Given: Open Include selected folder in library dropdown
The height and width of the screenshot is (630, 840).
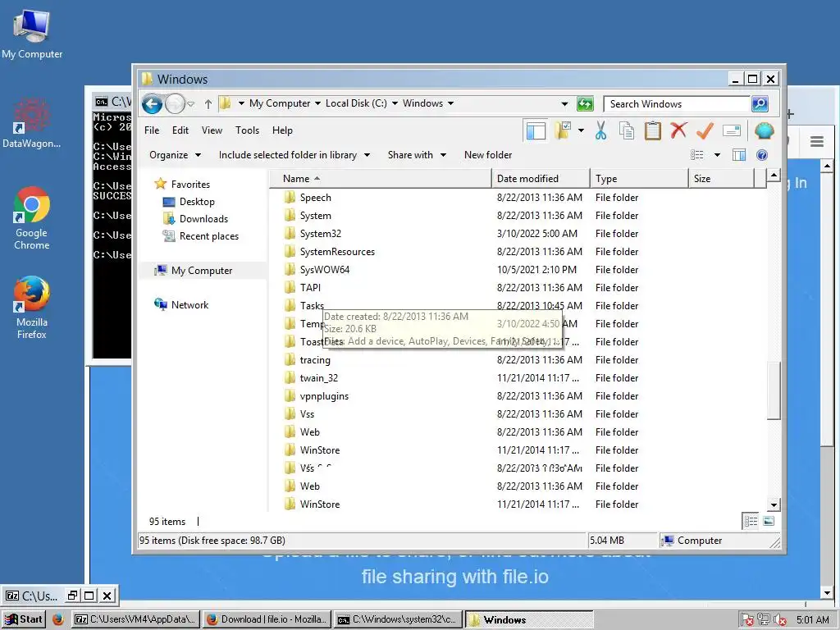Looking at the screenshot, I should pyautogui.click(x=294, y=155).
